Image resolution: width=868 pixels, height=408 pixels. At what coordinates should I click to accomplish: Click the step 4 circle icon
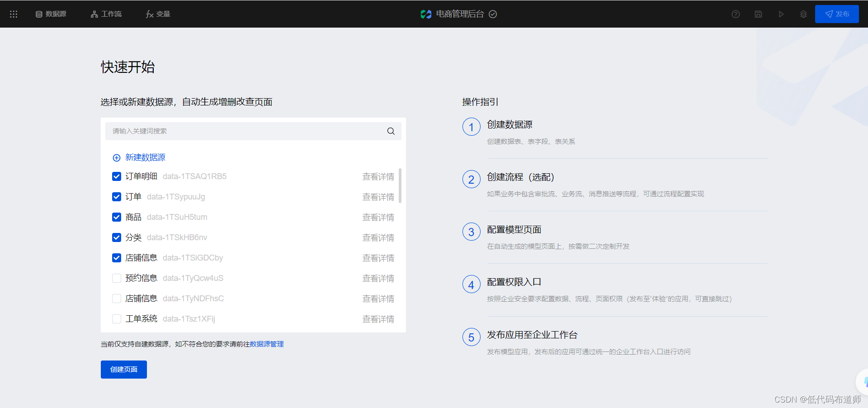pyautogui.click(x=471, y=284)
